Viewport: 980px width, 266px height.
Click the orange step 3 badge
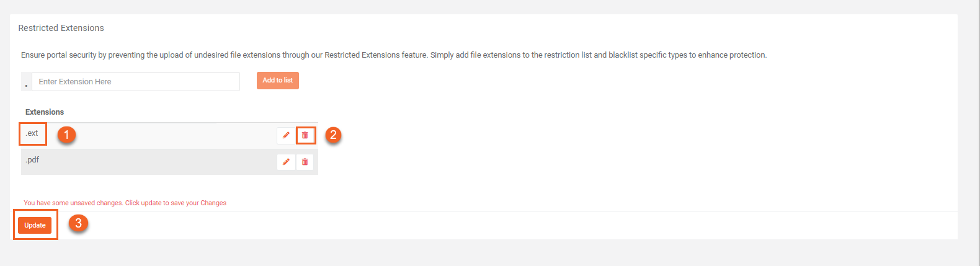pyautogui.click(x=78, y=223)
